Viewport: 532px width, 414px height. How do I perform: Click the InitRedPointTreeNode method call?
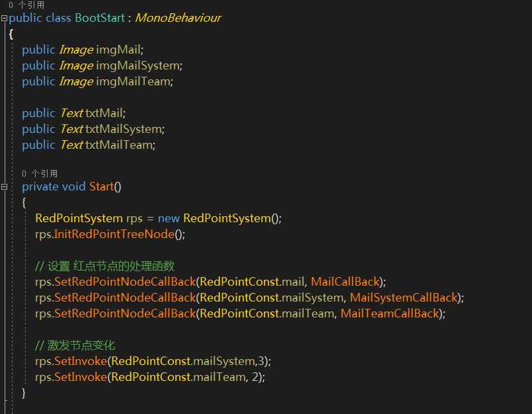(x=114, y=234)
